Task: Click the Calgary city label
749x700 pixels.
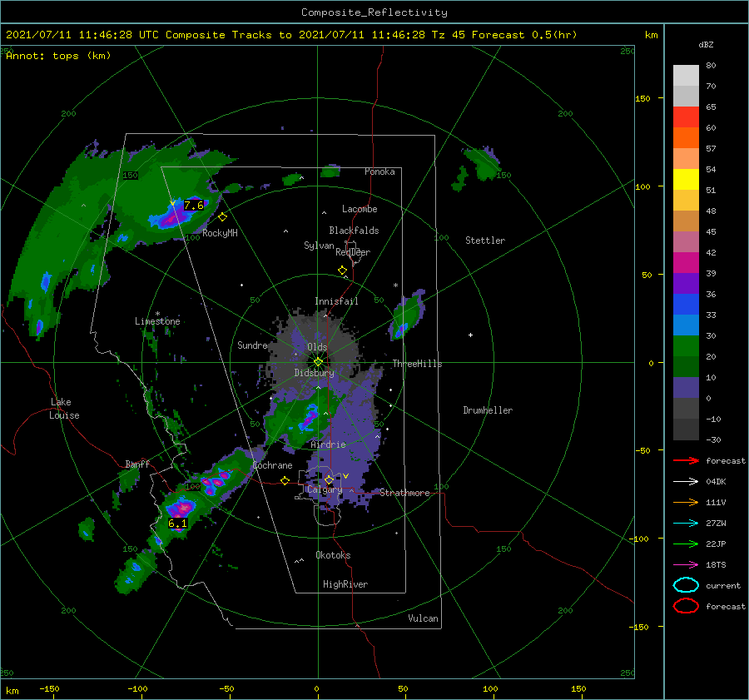Action: coord(325,489)
